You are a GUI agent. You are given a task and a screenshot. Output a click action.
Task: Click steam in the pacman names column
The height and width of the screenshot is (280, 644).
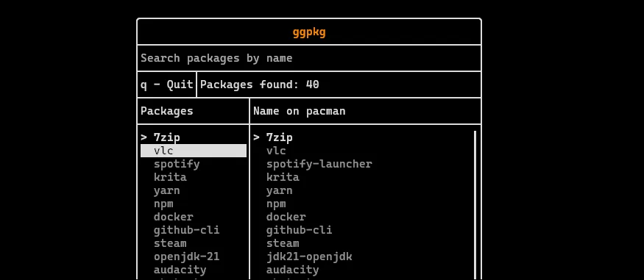click(x=283, y=243)
